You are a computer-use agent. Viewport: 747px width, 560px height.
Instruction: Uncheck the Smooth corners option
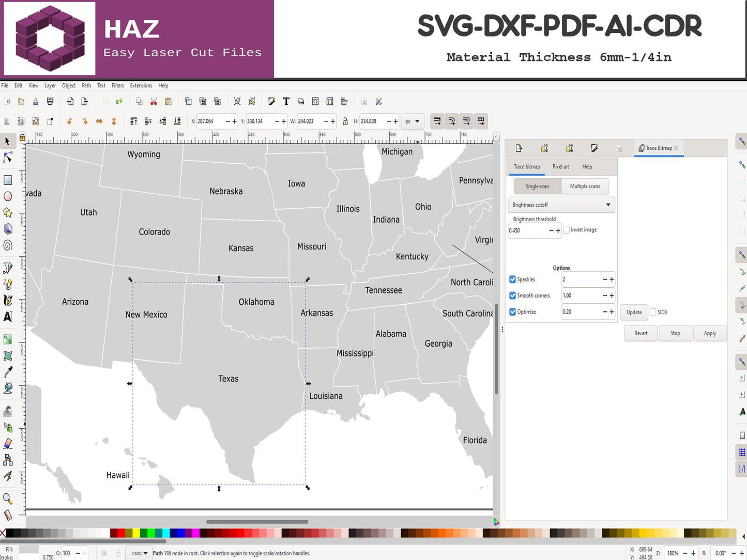tap(513, 295)
